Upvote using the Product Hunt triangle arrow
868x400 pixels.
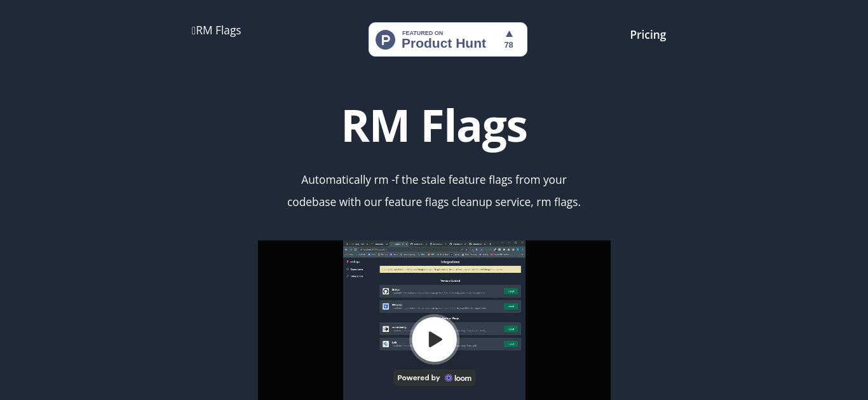click(509, 34)
